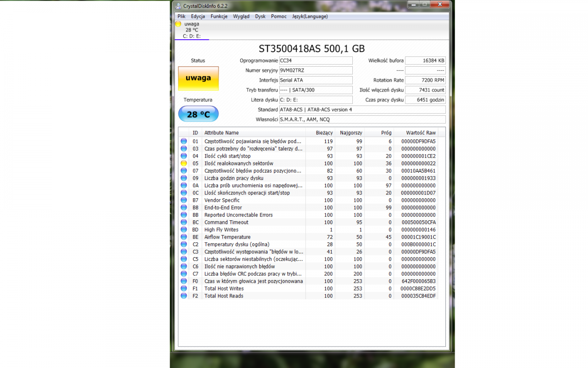Click the status orb for attribute 0C

point(184,193)
